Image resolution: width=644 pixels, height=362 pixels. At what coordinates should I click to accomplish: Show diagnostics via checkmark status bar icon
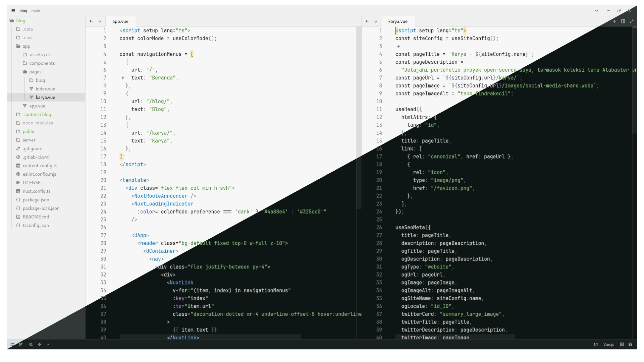pos(48,344)
